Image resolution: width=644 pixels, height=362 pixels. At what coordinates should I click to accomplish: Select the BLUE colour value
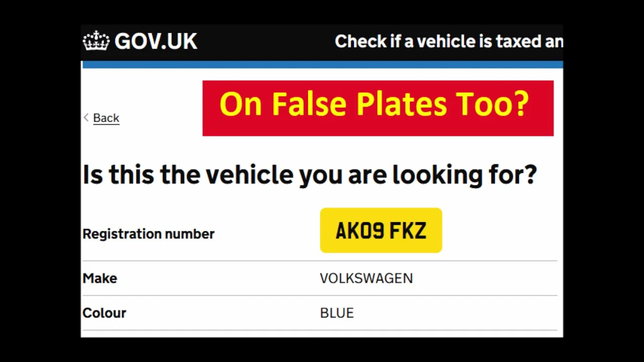tap(337, 313)
